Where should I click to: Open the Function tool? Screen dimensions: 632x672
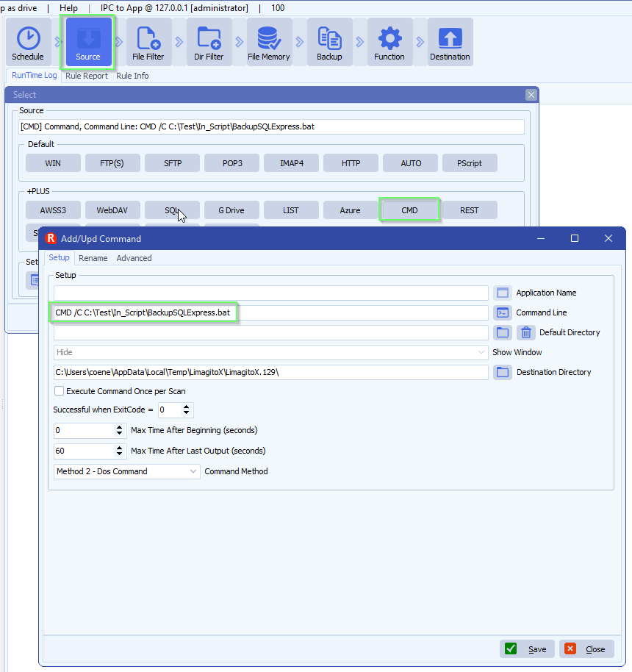(389, 42)
